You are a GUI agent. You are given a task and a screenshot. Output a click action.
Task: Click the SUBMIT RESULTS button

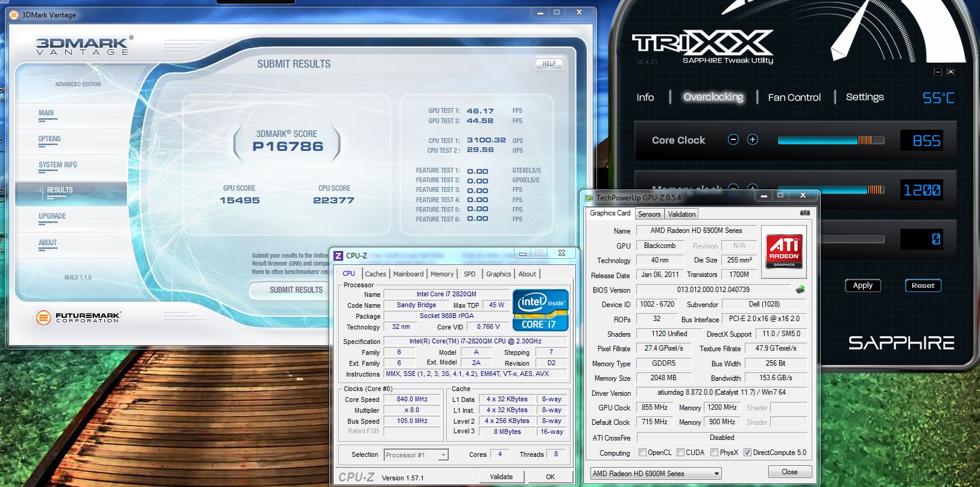[296, 290]
